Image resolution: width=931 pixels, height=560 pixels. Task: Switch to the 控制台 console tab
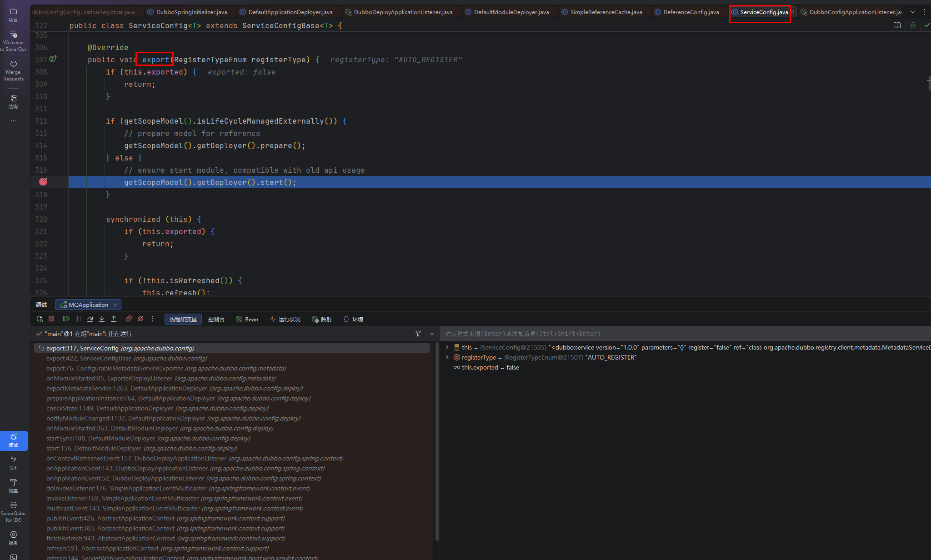[x=216, y=320]
